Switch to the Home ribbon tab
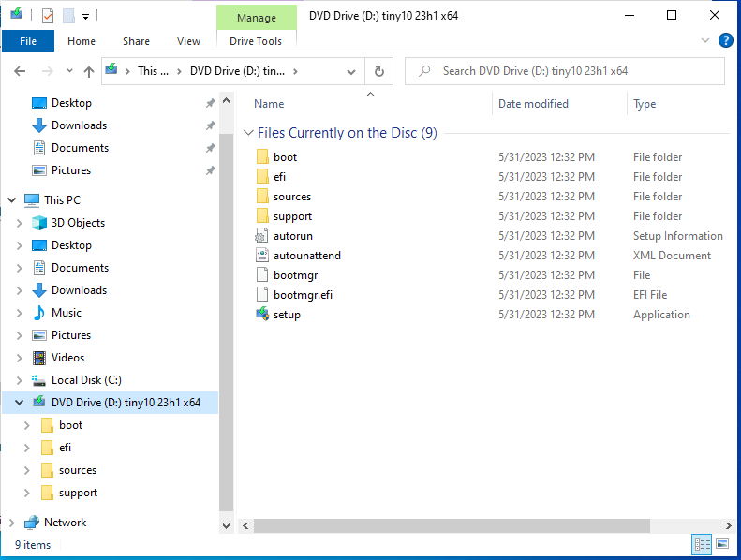Screen dimensions: 741x560 (82, 41)
